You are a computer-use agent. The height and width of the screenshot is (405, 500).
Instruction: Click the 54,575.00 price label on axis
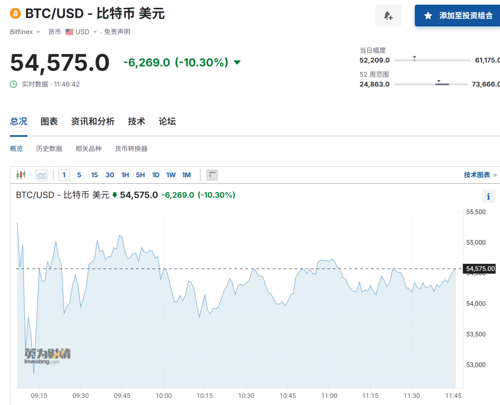pyautogui.click(x=480, y=269)
